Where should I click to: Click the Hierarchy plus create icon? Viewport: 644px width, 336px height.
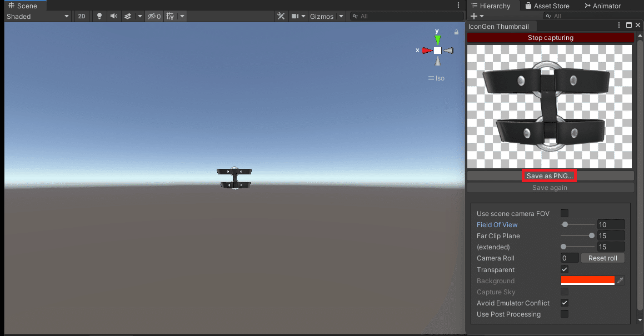474,16
